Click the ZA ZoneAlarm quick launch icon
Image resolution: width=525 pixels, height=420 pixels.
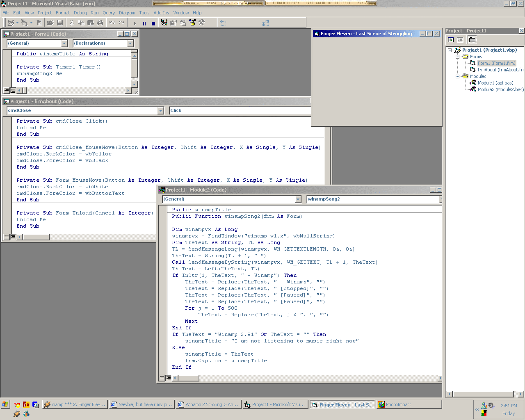click(26, 405)
